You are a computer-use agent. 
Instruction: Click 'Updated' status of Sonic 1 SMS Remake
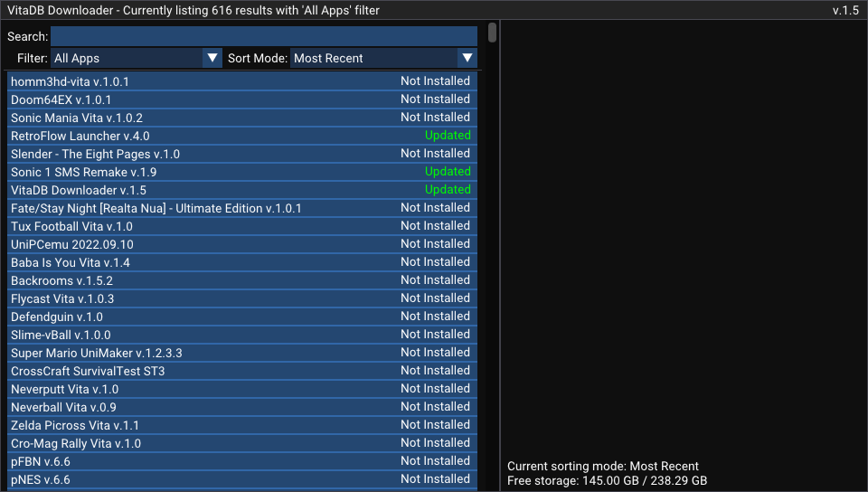448,172
